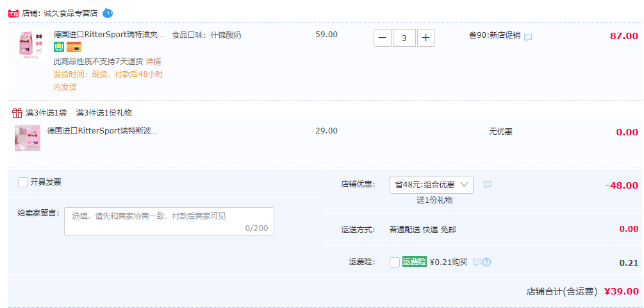This screenshot has height=308, width=644.
Task: Open the RitterSport 什锦酸奶 product thumbnail
Action: (30, 45)
